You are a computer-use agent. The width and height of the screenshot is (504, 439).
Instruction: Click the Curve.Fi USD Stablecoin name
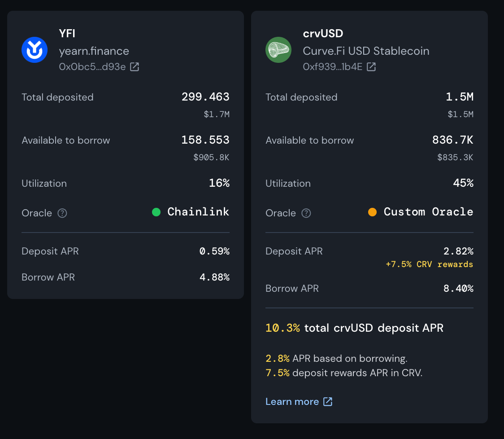366,51
